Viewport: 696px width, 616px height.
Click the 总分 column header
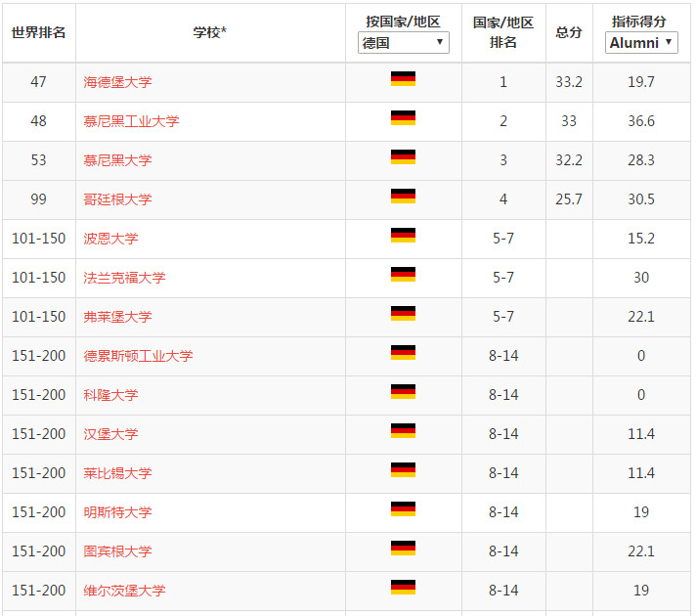pos(569,32)
